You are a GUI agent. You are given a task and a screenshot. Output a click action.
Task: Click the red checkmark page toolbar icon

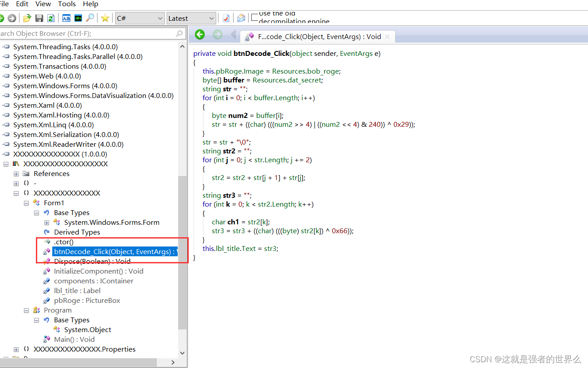click(226, 18)
